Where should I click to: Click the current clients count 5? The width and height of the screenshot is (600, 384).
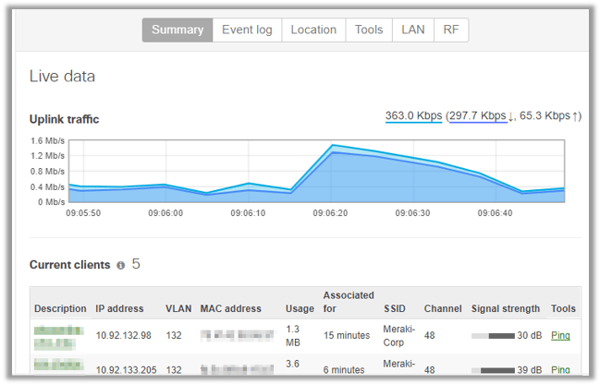click(136, 264)
